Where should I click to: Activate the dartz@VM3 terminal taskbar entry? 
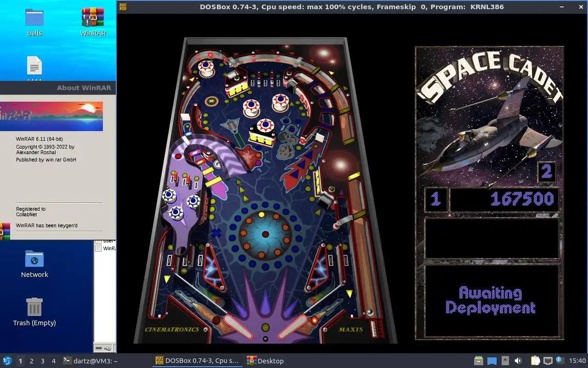tap(90, 361)
